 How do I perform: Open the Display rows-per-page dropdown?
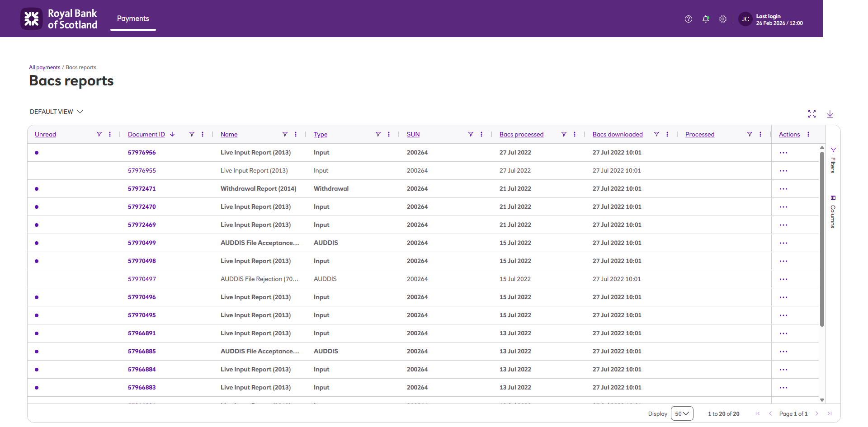point(682,413)
